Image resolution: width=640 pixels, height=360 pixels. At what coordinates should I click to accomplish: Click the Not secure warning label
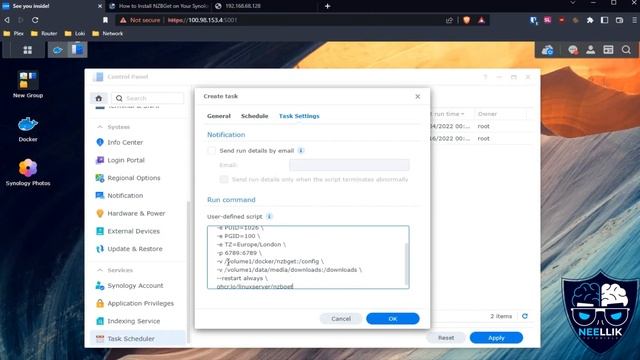pos(140,20)
